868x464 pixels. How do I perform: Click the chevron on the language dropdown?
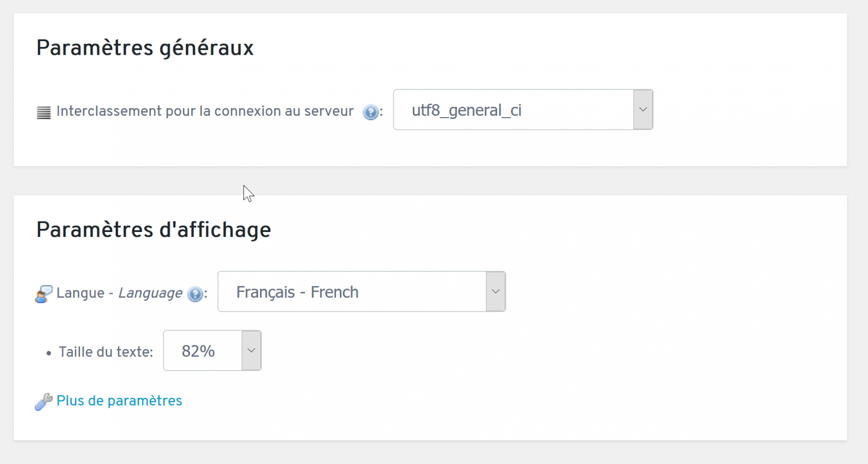(495, 292)
